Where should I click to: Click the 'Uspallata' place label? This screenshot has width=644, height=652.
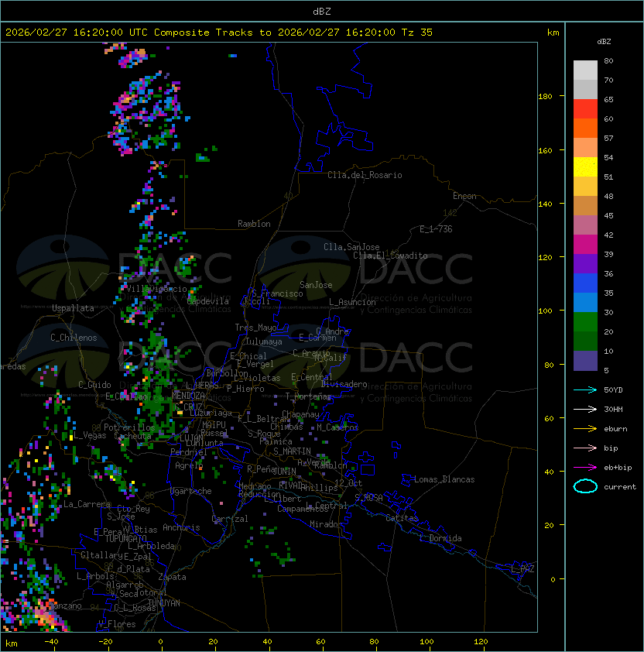tap(73, 308)
